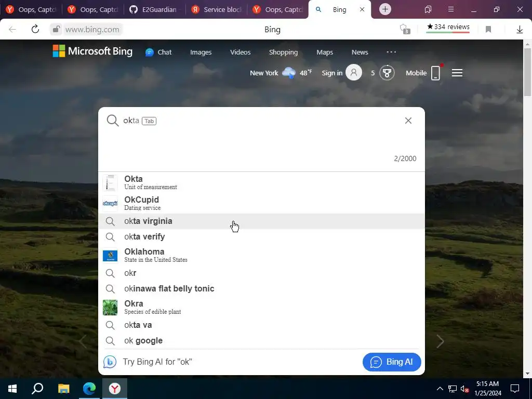This screenshot has width=532, height=399.
Task: Open the protection shield icon with badge 3
Action: (x=404, y=29)
